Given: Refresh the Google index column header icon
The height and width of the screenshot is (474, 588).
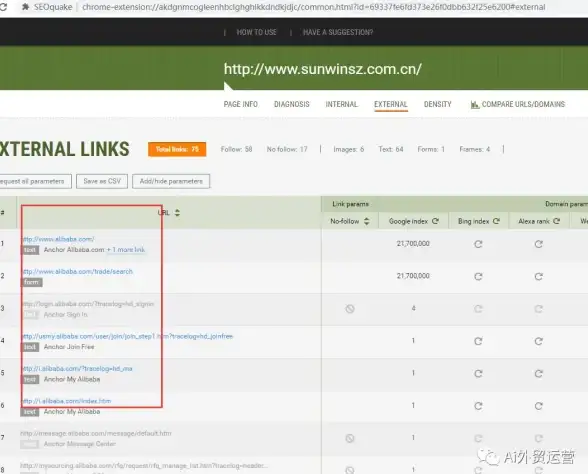Looking at the screenshot, I should (x=435, y=221).
